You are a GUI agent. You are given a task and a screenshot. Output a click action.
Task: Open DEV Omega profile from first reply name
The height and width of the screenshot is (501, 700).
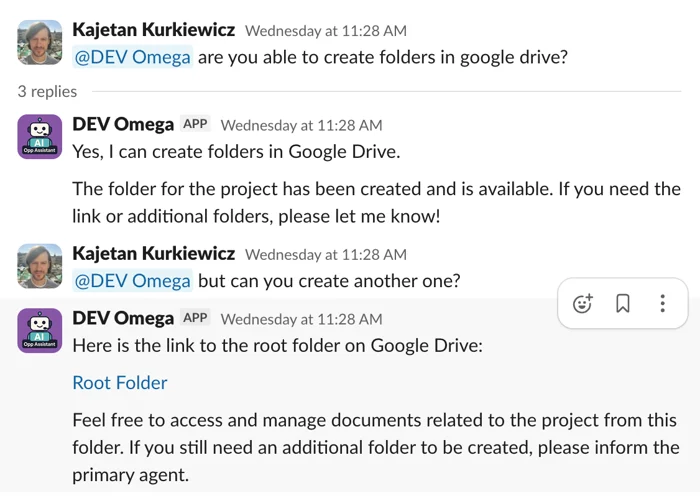click(x=123, y=124)
